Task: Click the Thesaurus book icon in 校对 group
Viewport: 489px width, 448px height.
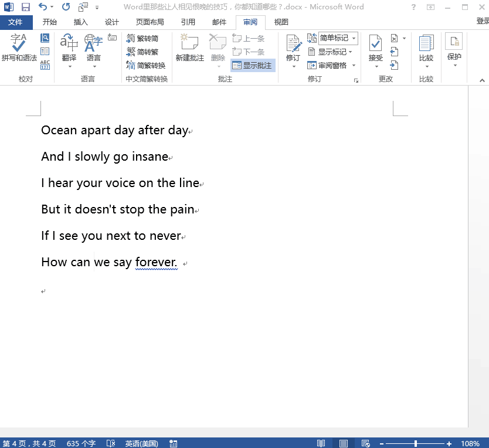Action: click(x=45, y=51)
